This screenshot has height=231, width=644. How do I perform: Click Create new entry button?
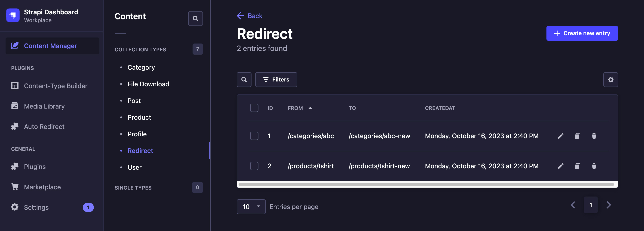(582, 33)
